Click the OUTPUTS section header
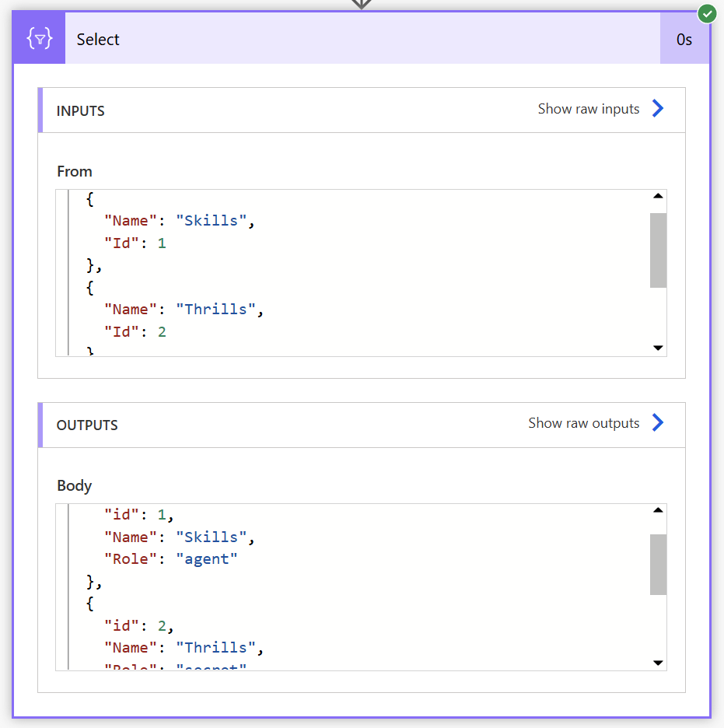 87,425
